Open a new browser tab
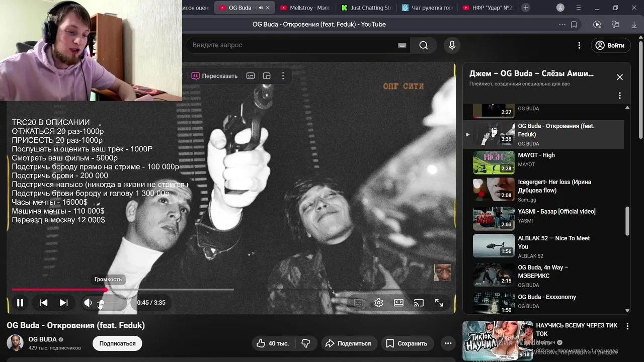 click(526, 8)
